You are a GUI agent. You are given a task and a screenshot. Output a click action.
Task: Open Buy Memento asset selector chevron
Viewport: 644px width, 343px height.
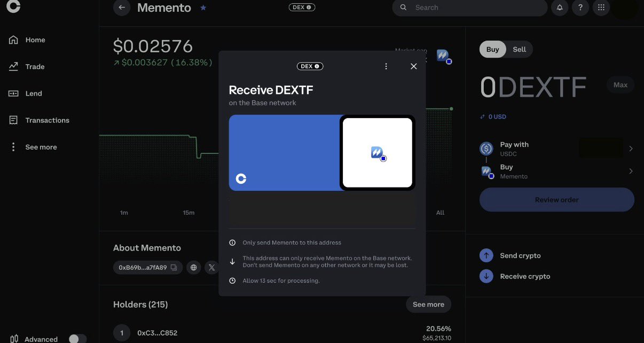631,171
